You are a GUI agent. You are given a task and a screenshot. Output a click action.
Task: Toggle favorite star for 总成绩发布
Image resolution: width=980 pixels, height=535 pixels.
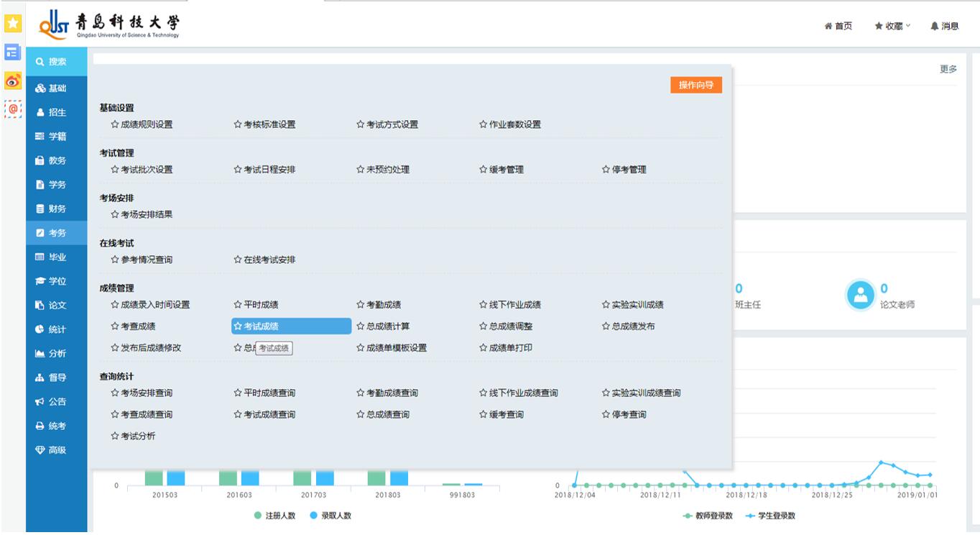(606, 326)
